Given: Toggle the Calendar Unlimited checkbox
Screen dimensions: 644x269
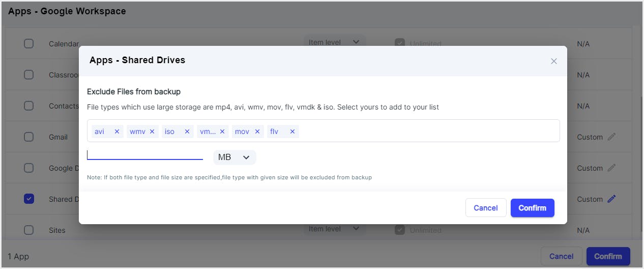Looking at the screenshot, I should (x=399, y=43).
